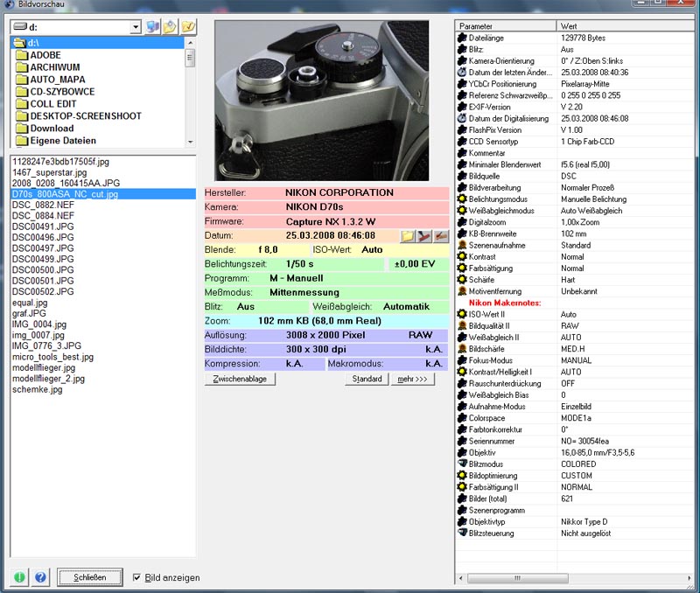Select file 1467_superstar.jpg
This screenshot has height=593, width=700.
50,172
